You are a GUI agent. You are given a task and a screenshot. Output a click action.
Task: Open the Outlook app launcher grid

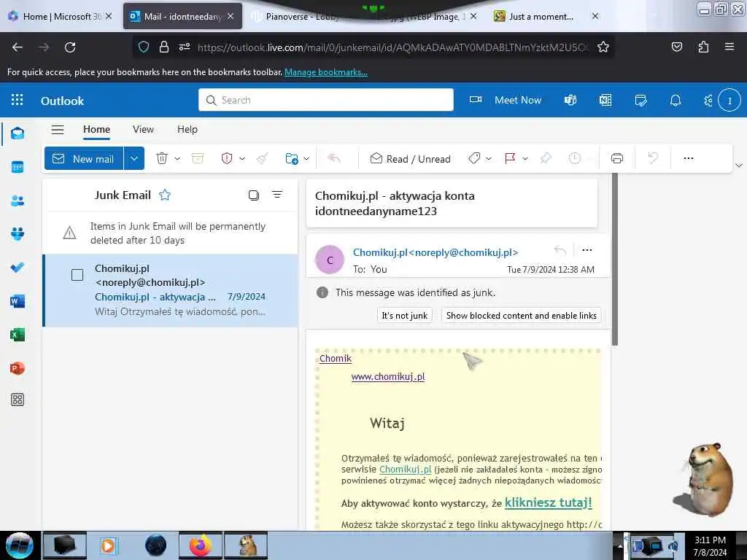coord(18,100)
